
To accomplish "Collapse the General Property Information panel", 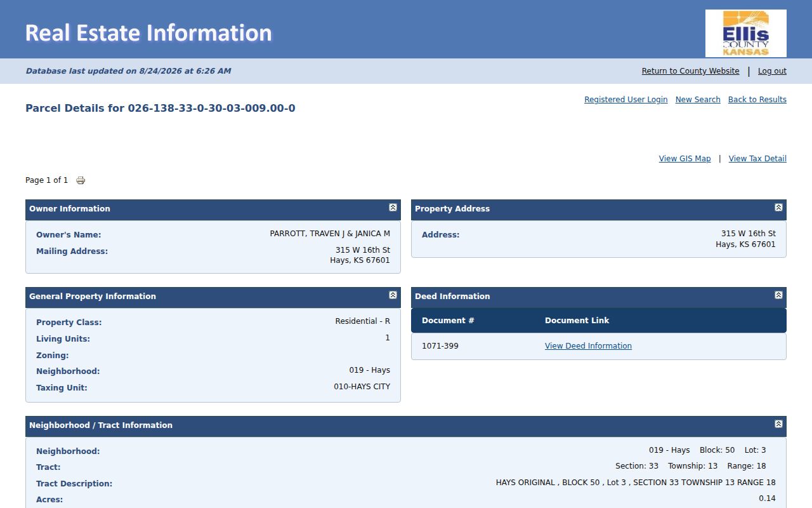I will click(393, 295).
